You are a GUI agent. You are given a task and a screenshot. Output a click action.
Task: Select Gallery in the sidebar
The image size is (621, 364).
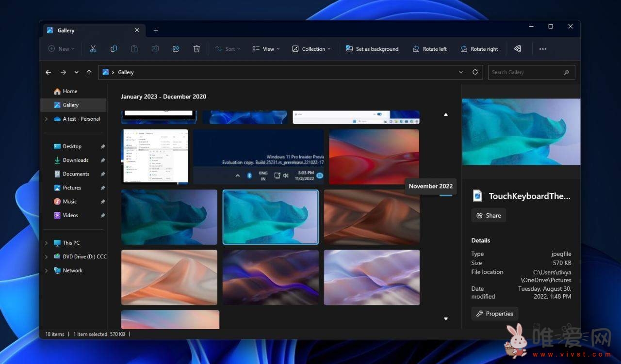point(73,105)
